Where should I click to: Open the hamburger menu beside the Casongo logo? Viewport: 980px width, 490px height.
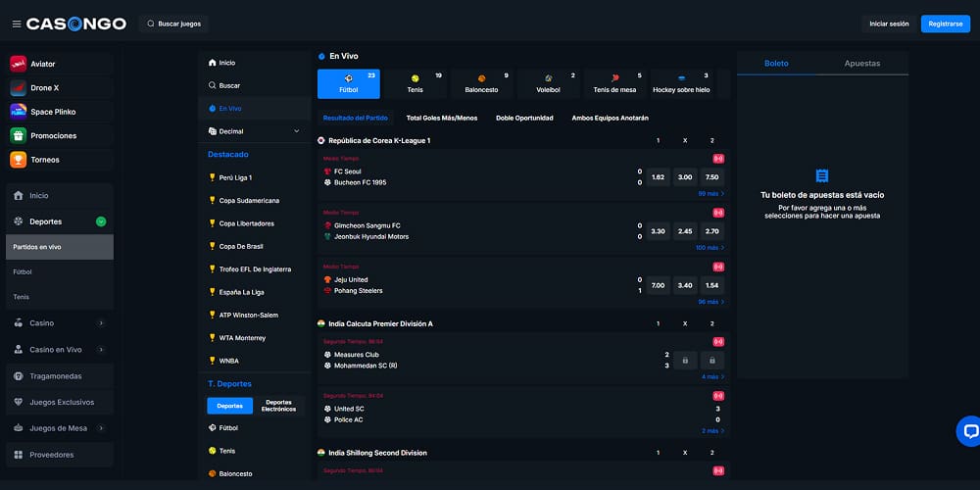(x=17, y=24)
